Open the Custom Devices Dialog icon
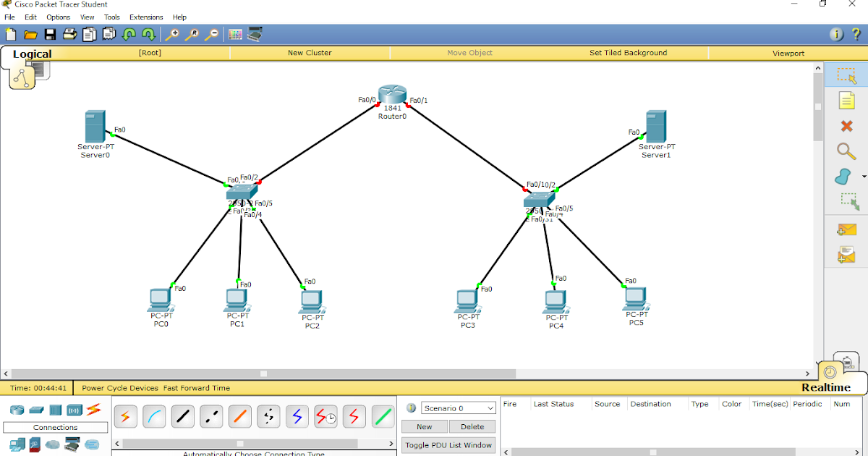Image resolution: width=868 pixels, height=456 pixels. (x=255, y=34)
